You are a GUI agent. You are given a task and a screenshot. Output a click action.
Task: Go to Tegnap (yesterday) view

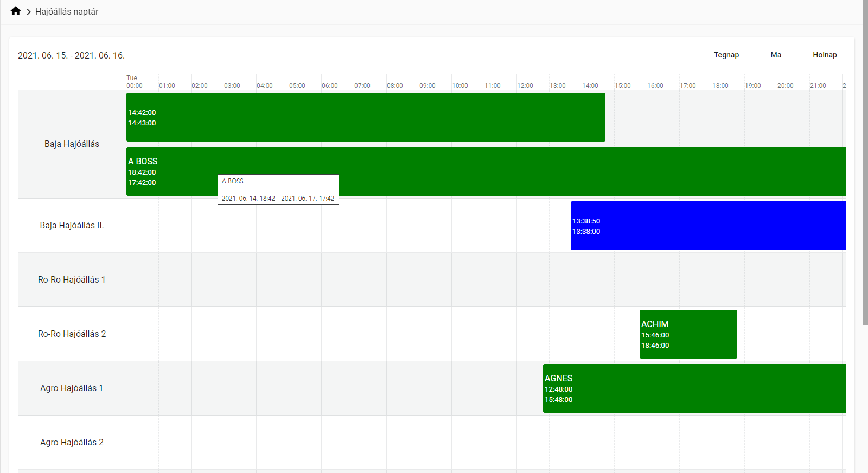[726, 55]
